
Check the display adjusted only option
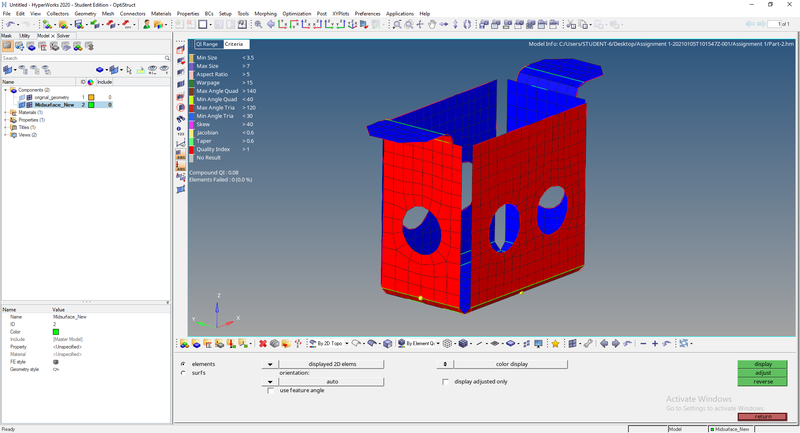[x=446, y=381]
